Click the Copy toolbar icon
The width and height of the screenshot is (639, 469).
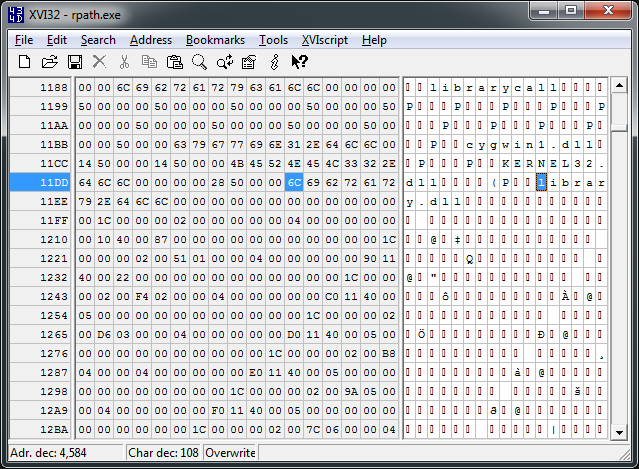[149, 62]
